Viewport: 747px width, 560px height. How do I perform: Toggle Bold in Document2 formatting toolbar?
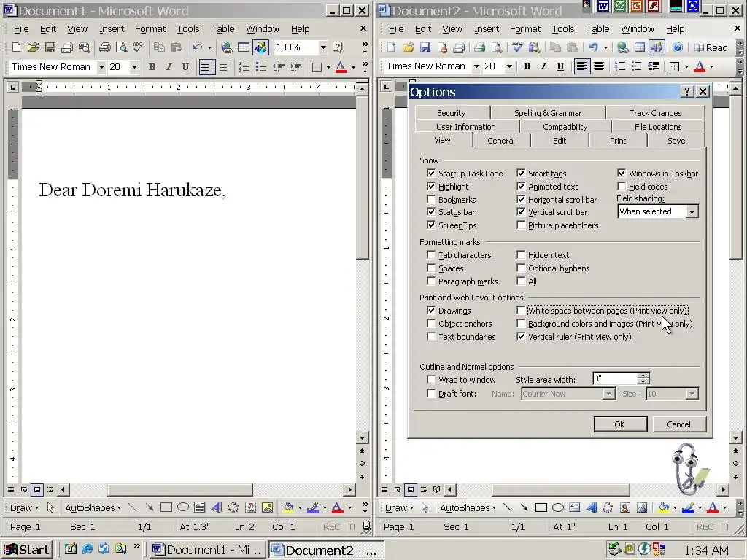click(x=527, y=66)
